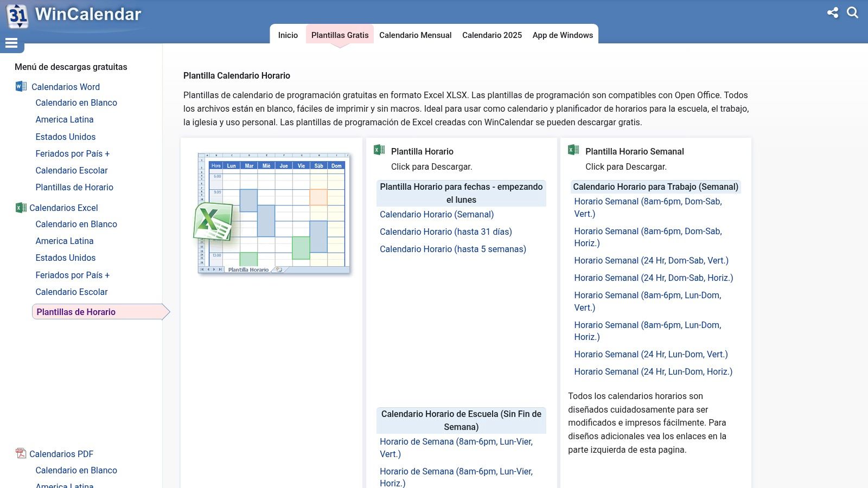Open the hamburger menu in the sidebar
Viewport: 868px width, 488px height.
click(x=11, y=43)
